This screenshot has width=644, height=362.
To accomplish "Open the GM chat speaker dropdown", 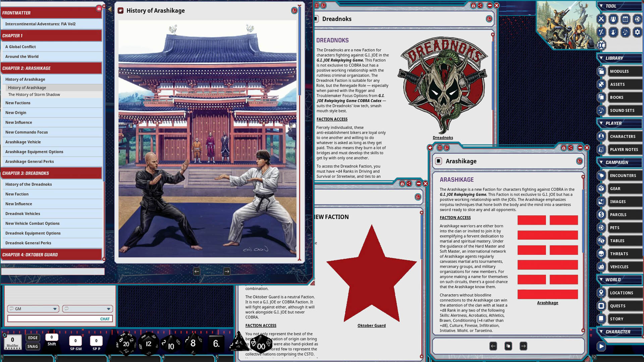I will [54, 309].
